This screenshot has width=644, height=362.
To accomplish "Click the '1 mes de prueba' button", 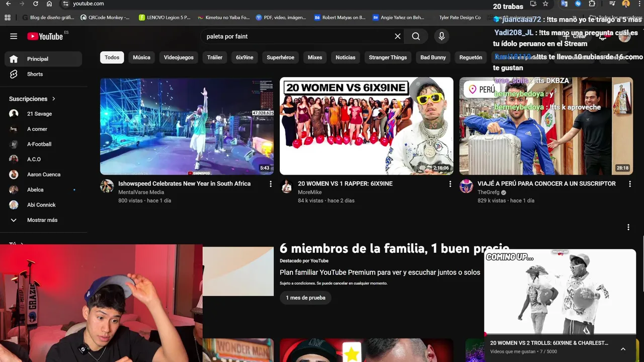I will point(305,298).
